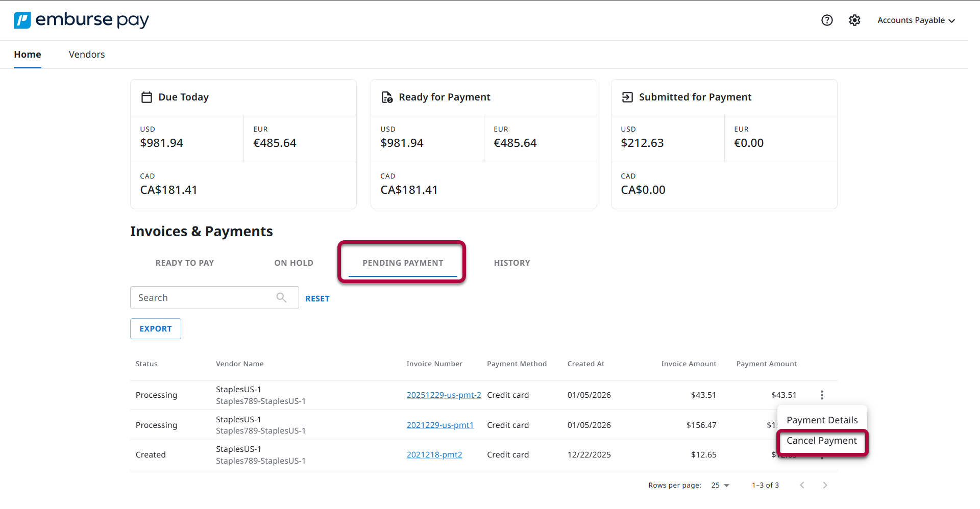Switch to the HISTORY tab
Image resolution: width=980 pixels, height=509 pixels.
(511, 263)
